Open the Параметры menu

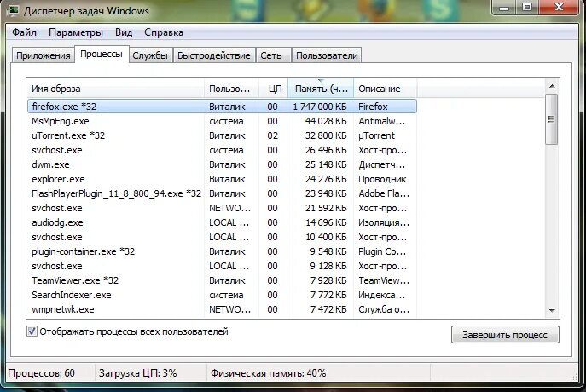point(76,32)
